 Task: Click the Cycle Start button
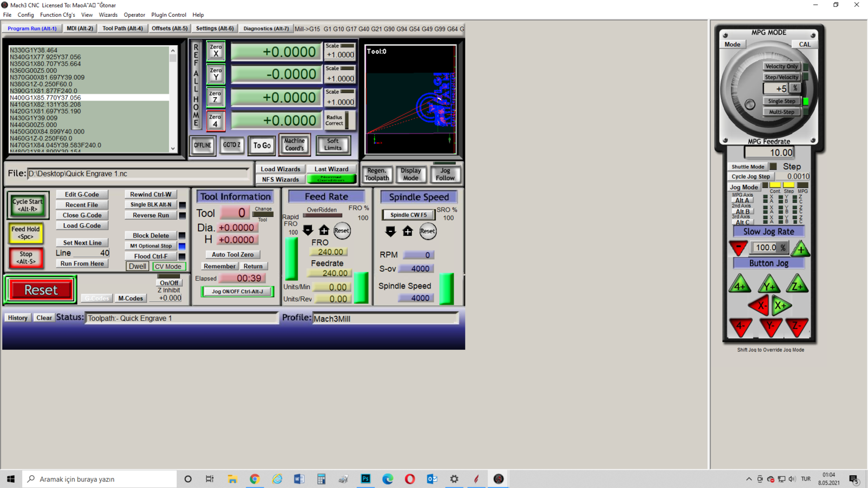[27, 205]
